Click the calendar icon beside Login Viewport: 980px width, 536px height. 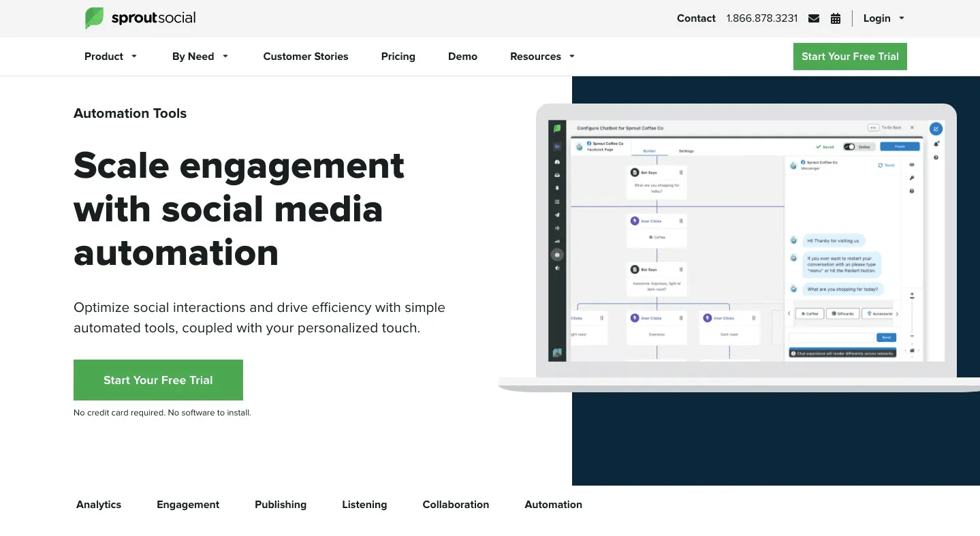(x=836, y=18)
